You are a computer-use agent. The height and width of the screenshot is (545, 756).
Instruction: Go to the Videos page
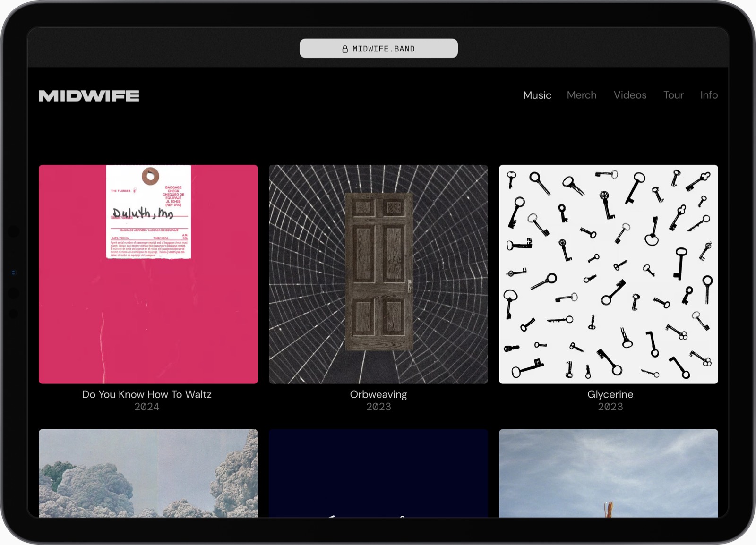(630, 95)
